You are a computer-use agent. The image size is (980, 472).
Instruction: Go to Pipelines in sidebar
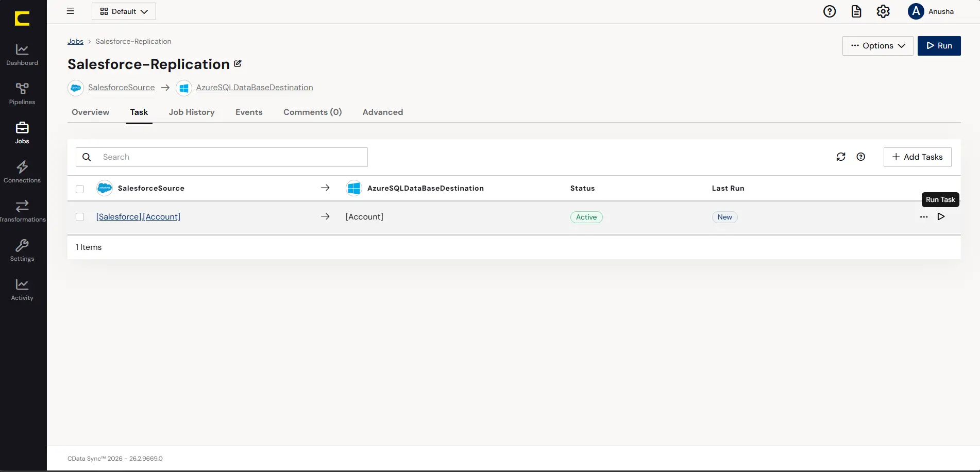[22, 94]
